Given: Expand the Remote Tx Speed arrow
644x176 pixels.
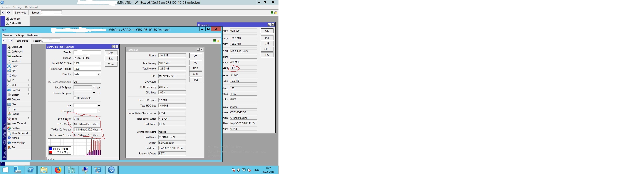Looking at the screenshot, I should 94,93.
